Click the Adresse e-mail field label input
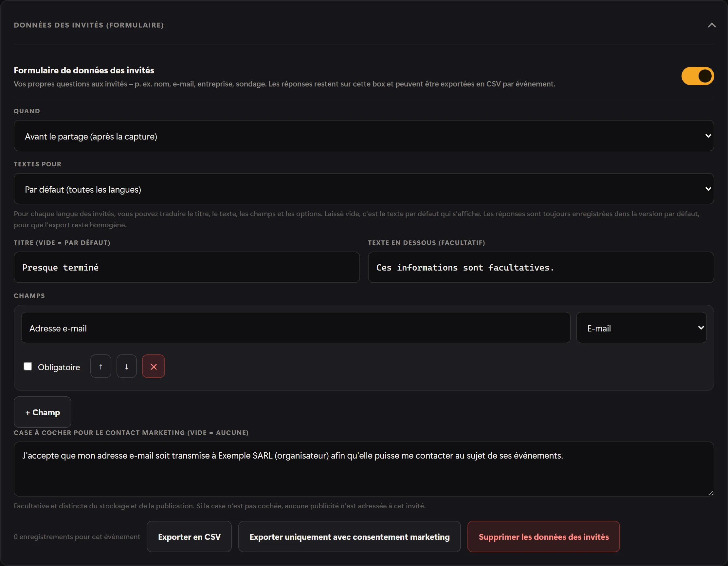 [x=296, y=328]
